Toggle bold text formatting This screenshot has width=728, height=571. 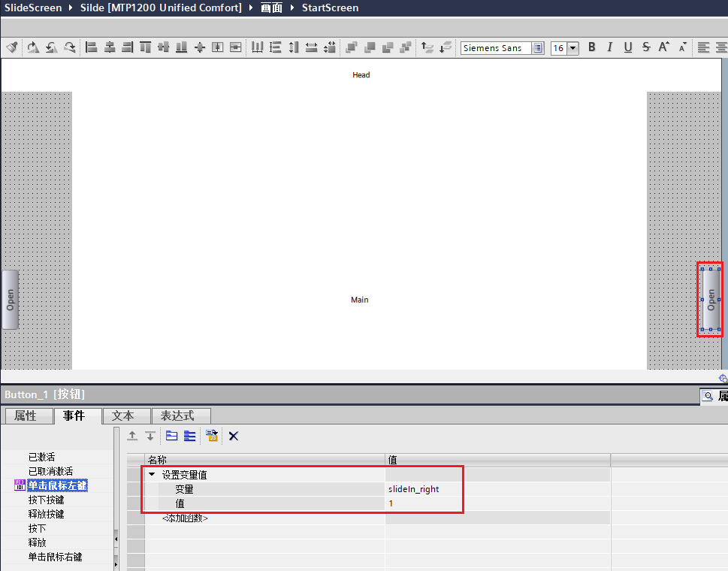[x=592, y=47]
